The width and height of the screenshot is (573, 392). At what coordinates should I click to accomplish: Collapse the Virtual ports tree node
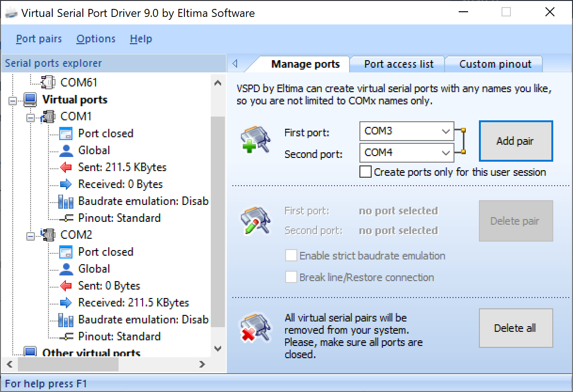[x=13, y=100]
